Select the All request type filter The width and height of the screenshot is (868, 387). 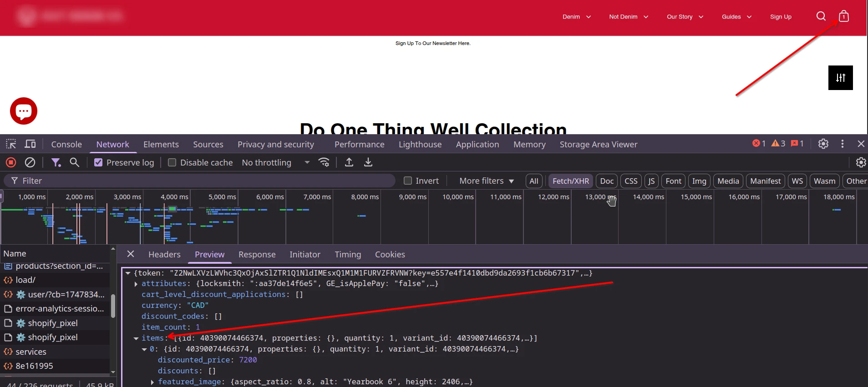(534, 181)
